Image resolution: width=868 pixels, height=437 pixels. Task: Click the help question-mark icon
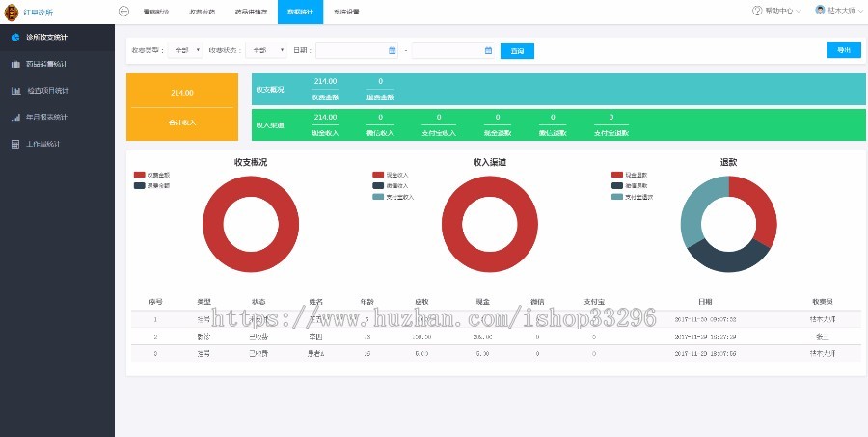coord(757,11)
